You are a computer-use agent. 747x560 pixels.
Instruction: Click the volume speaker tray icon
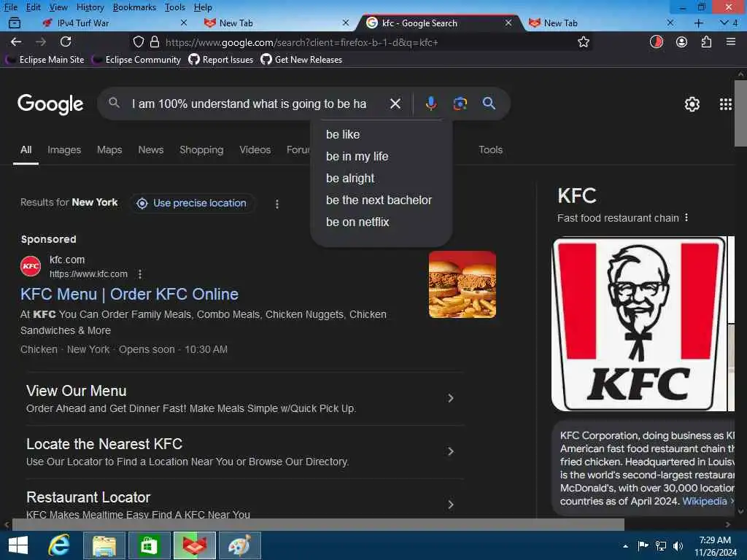[678, 545]
